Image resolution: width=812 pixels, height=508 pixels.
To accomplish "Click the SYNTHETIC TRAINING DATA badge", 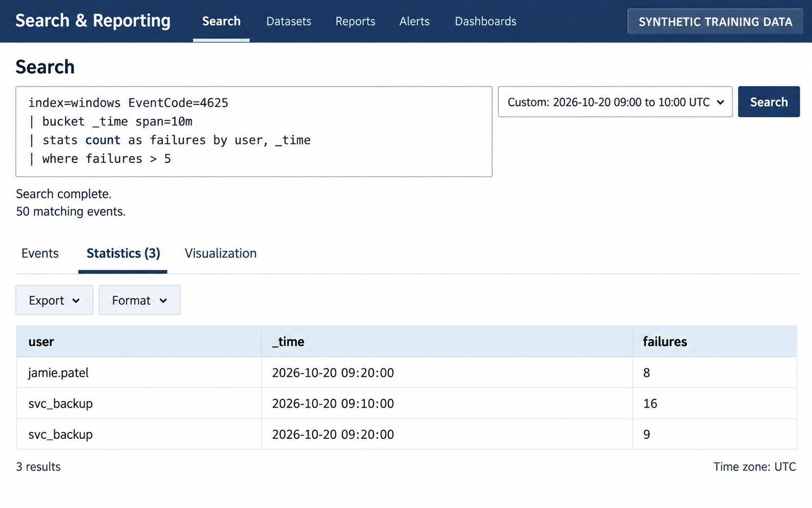I will pyautogui.click(x=715, y=22).
